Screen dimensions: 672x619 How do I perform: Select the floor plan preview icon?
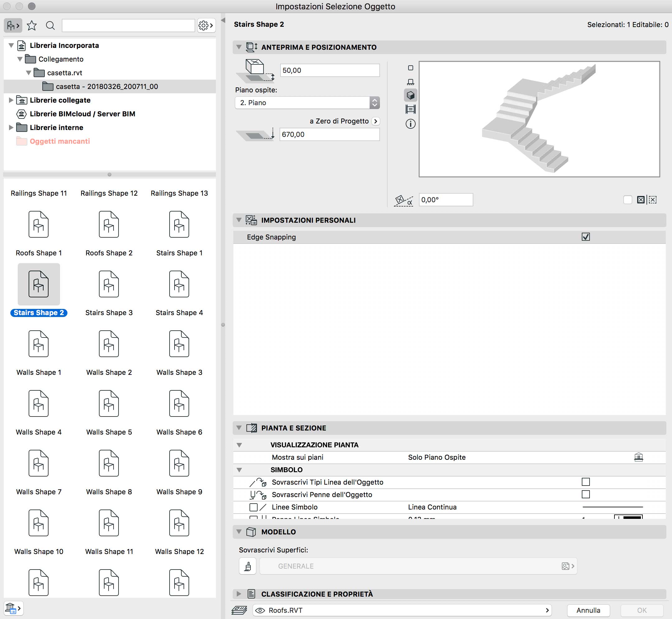point(410,68)
